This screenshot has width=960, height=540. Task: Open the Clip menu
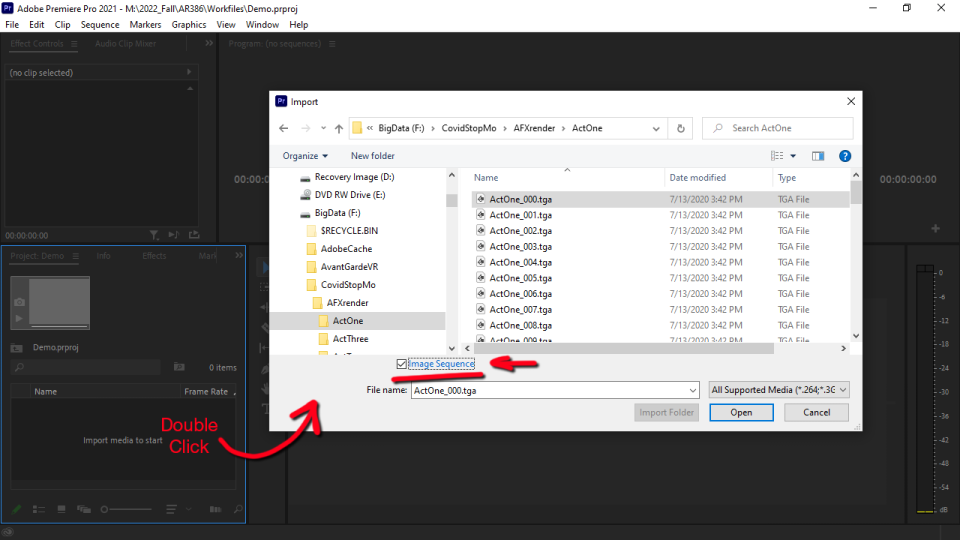pos(62,24)
